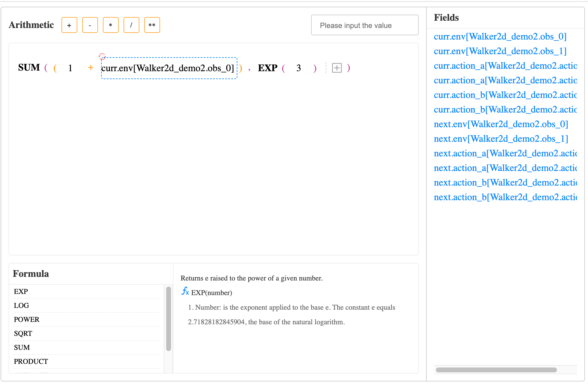Click the Fields panel horizontal scrollbar
The image size is (588, 390).
(496, 370)
